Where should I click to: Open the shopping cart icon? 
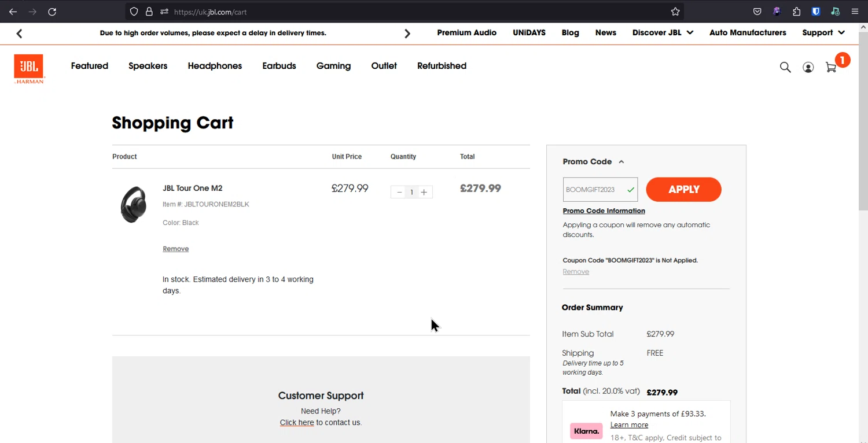coord(831,67)
